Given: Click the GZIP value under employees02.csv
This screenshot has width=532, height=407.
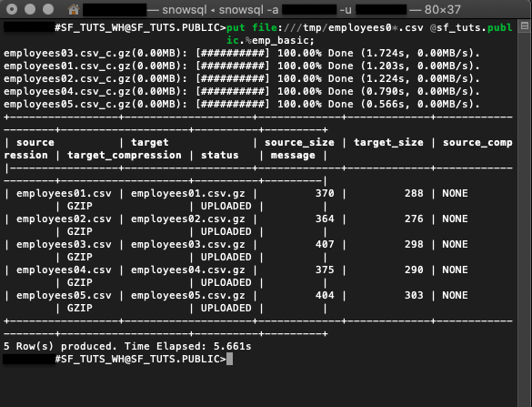Looking at the screenshot, I should point(80,231).
